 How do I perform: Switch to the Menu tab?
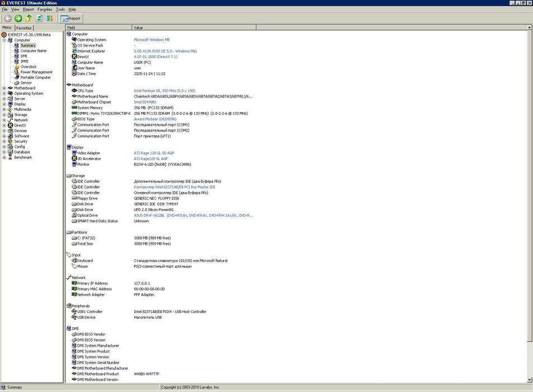click(x=7, y=27)
